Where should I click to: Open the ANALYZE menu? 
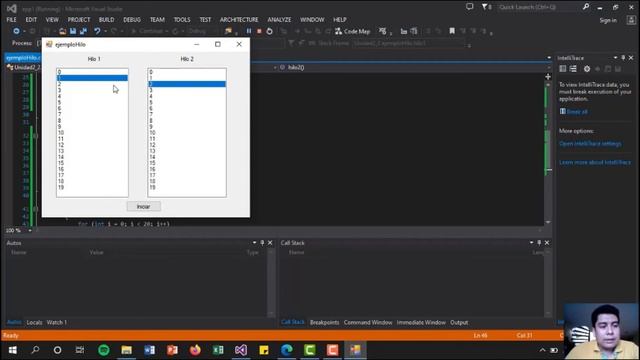tap(279, 20)
